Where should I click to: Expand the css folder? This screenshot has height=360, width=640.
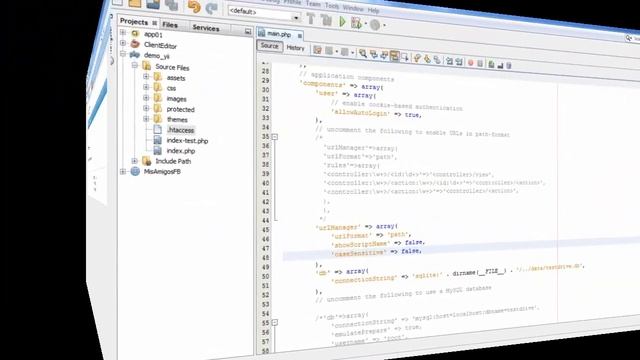[x=146, y=87]
